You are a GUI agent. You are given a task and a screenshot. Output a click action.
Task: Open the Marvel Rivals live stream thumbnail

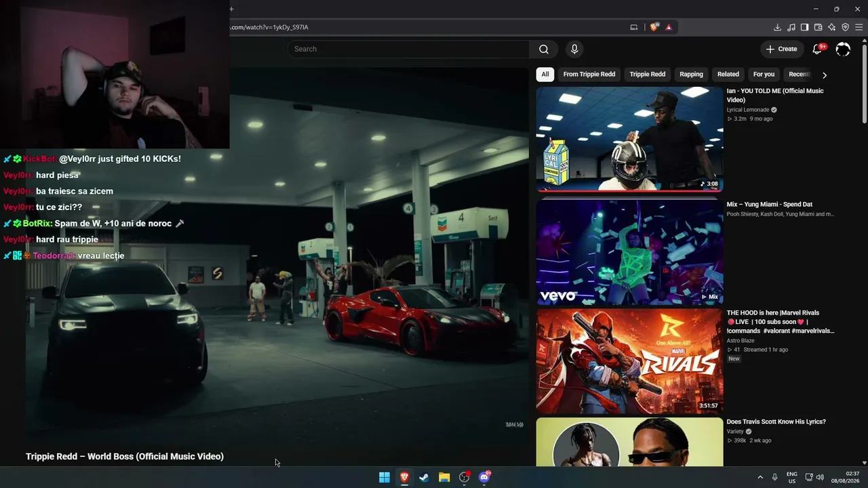(630, 361)
